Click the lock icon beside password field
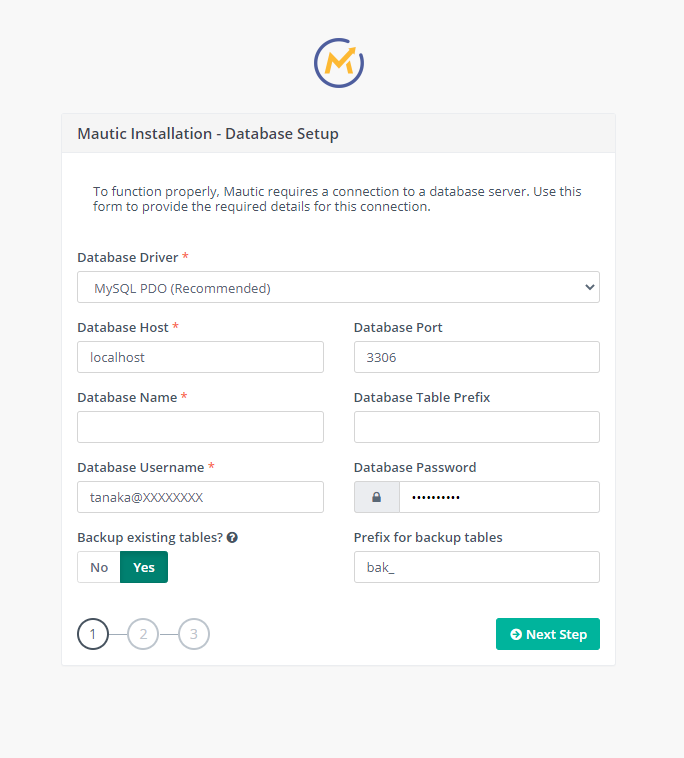Viewport: 684px width, 758px height. point(377,497)
